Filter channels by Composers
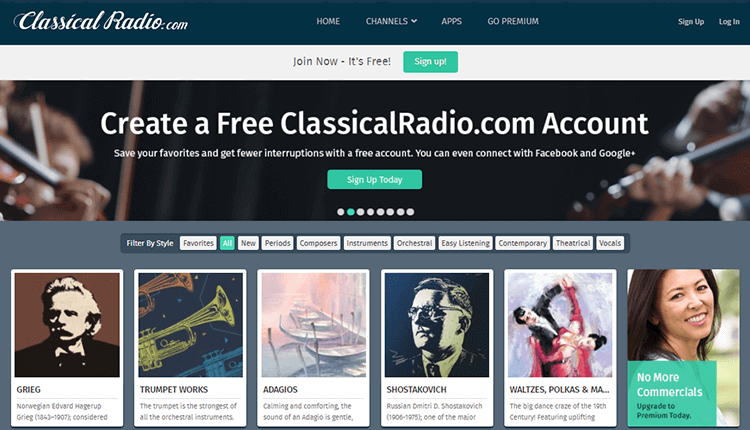The image size is (750, 430). tap(318, 243)
